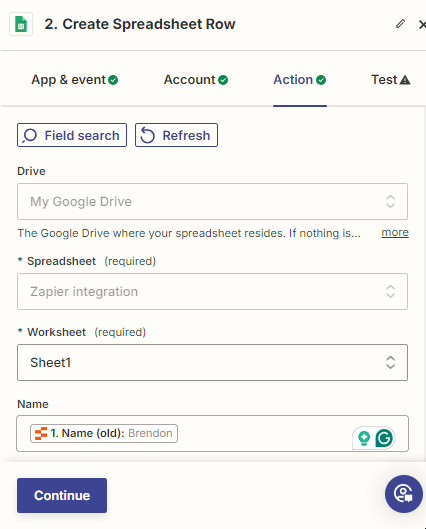Viewport: 426px width, 529px height.
Task: Expand Drive field chevron arrows
Action: point(391,201)
